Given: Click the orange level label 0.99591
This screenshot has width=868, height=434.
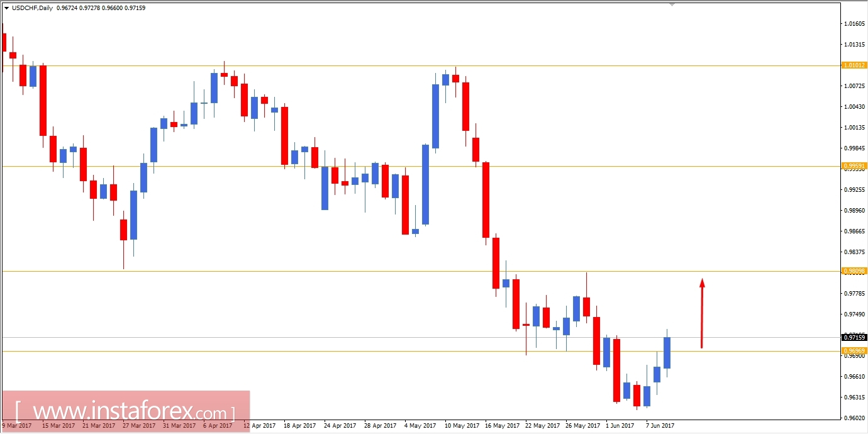Looking at the screenshot, I should pyautogui.click(x=853, y=167).
